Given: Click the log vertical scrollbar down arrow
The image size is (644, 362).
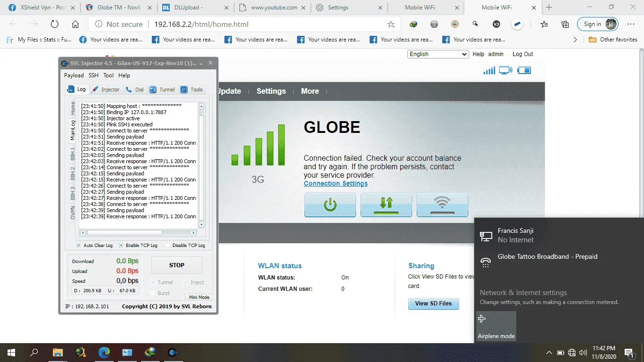Looking at the screenshot, I should pyautogui.click(x=202, y=225).
